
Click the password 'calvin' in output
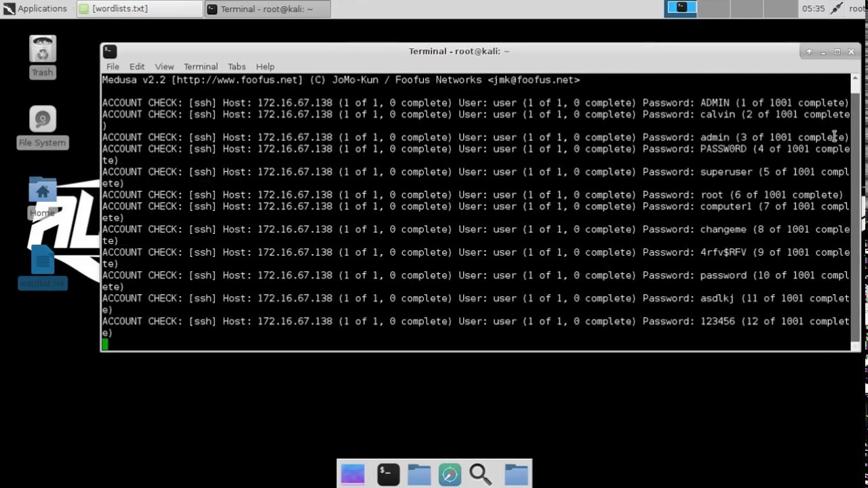pyautogui.click(x=717, y=115)
